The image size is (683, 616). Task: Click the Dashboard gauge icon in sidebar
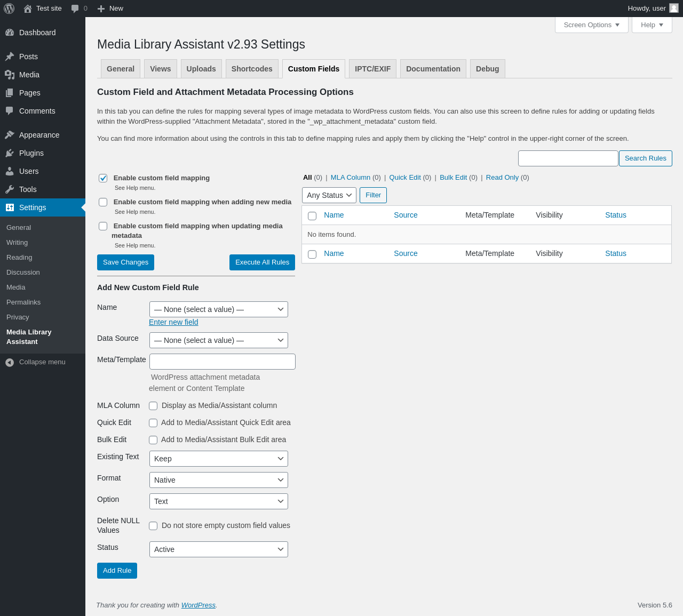click(x=10, y=33)
